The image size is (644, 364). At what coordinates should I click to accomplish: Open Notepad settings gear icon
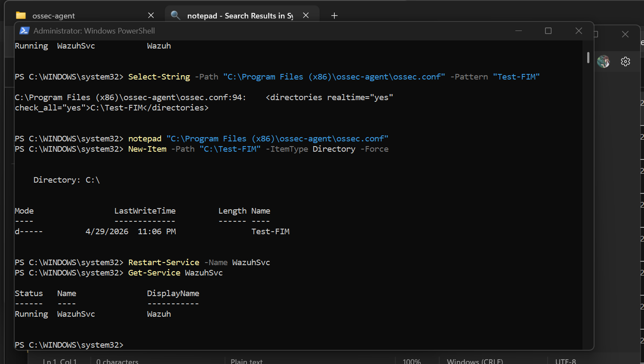pyautogui.click(x=626, y=61)
